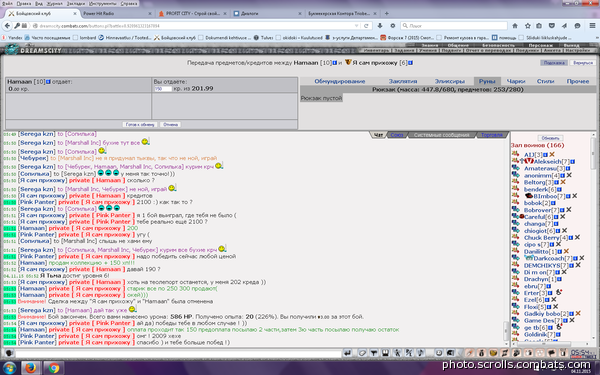Select the Стили inventory tab
Image resolution: width=600 pixels, height=375 pixels.
pos(545,81)
